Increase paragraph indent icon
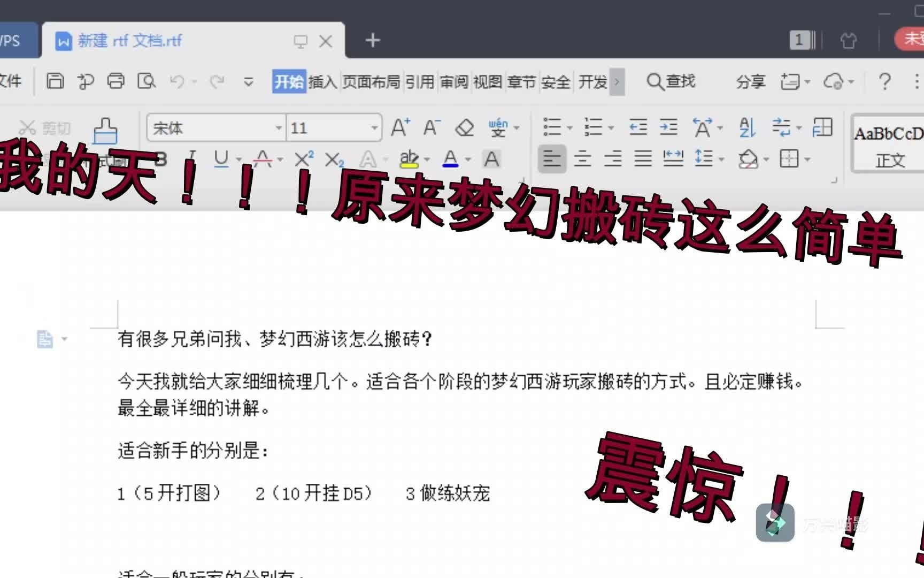The height and width of the screenshot is (578, 924). [x=668, y=127]
